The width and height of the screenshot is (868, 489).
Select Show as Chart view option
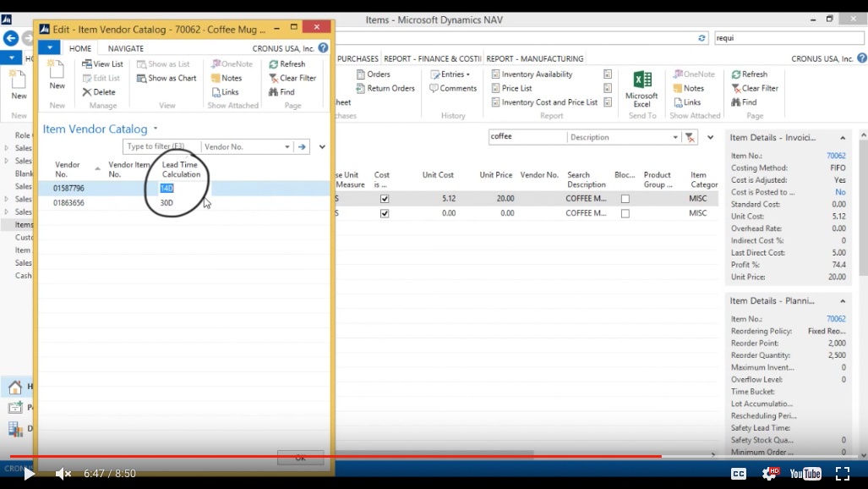coord(167,78)
